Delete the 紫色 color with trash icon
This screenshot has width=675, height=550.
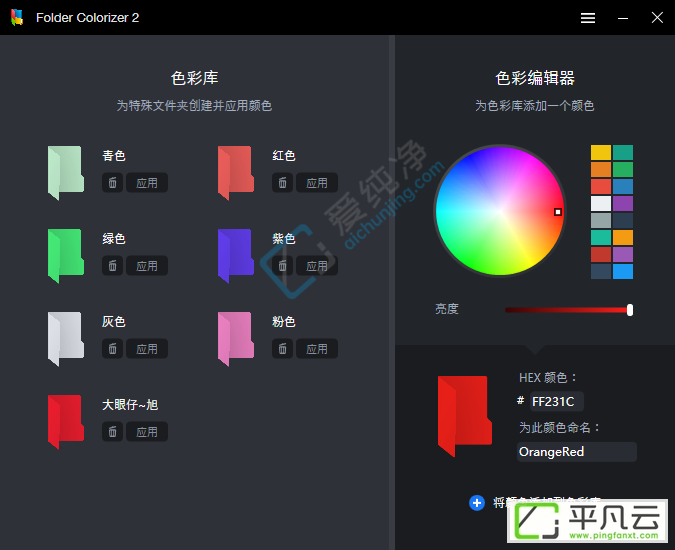pos(282,266)
